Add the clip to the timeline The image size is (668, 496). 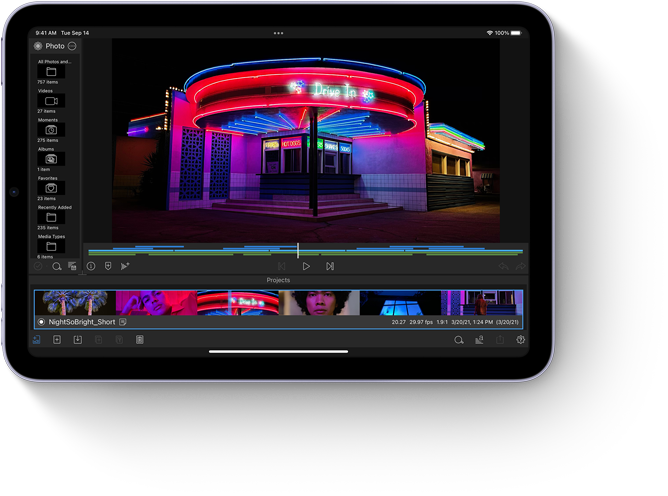(124, 266)
